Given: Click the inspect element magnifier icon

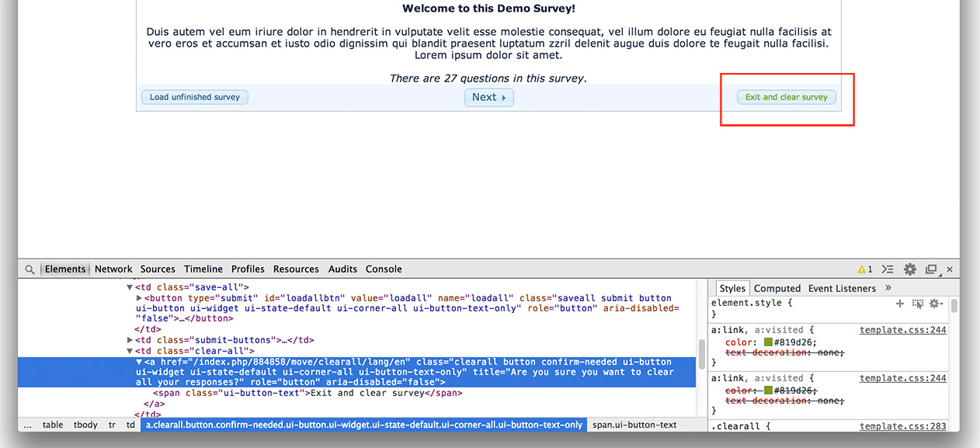Looking at the screenshot, I should [30, 269].
